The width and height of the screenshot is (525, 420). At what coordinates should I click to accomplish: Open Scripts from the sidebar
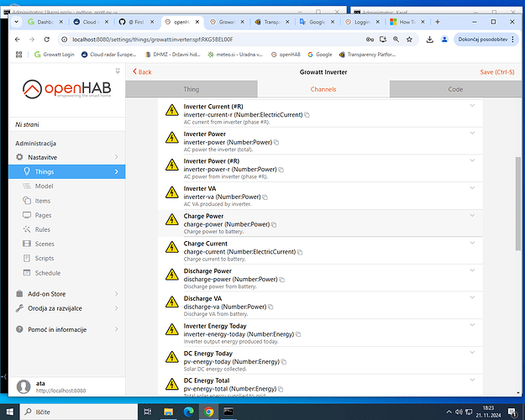(45, 258)
